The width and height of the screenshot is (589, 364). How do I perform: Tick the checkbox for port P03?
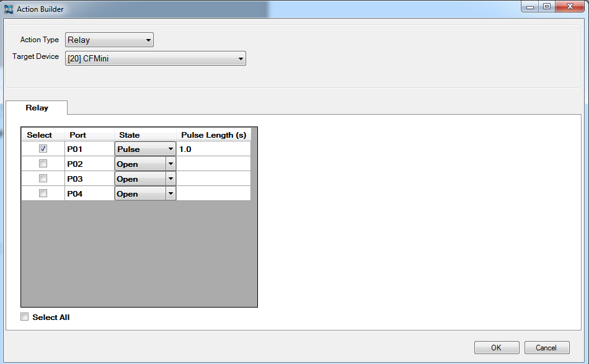click(x=43, y=179)
